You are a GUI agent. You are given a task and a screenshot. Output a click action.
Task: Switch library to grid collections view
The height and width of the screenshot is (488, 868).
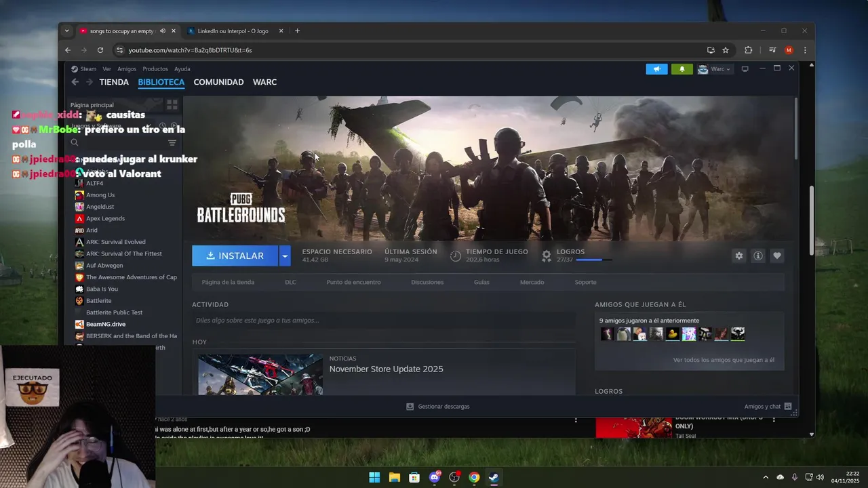point(172,105)
